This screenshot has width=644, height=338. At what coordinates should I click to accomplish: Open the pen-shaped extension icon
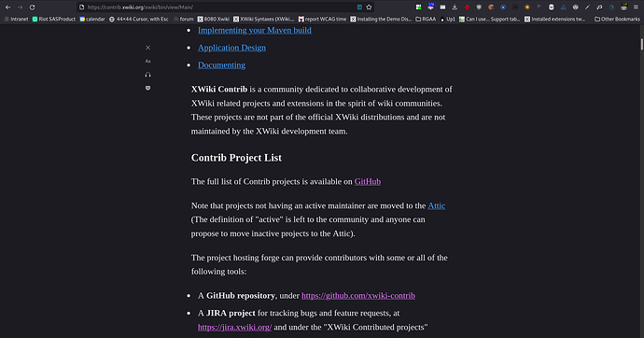pyautogui.click(x=587, y=7)
